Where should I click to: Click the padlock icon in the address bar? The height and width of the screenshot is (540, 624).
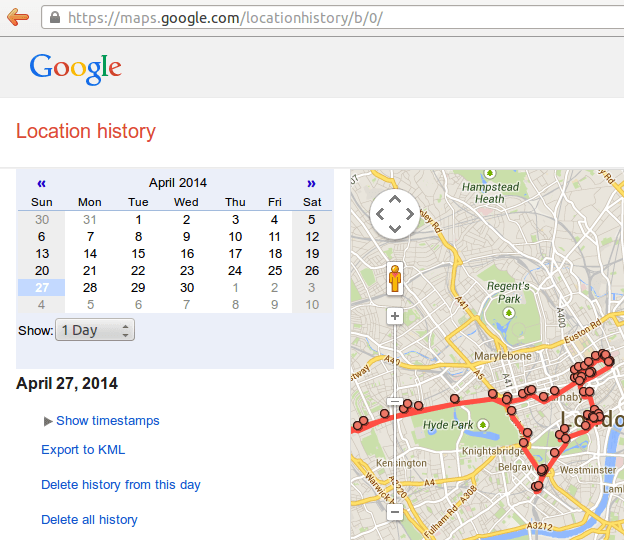(55, 18)
